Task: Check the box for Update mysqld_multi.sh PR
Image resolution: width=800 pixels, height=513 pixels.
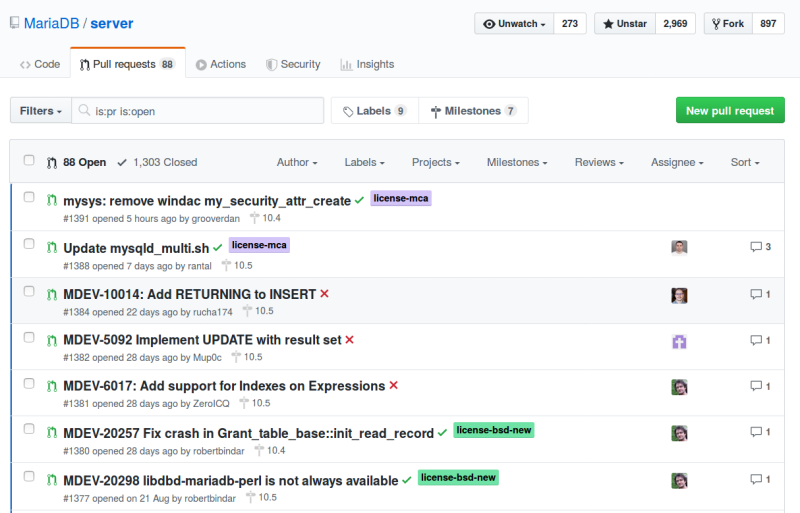Action: click(29, 244)
